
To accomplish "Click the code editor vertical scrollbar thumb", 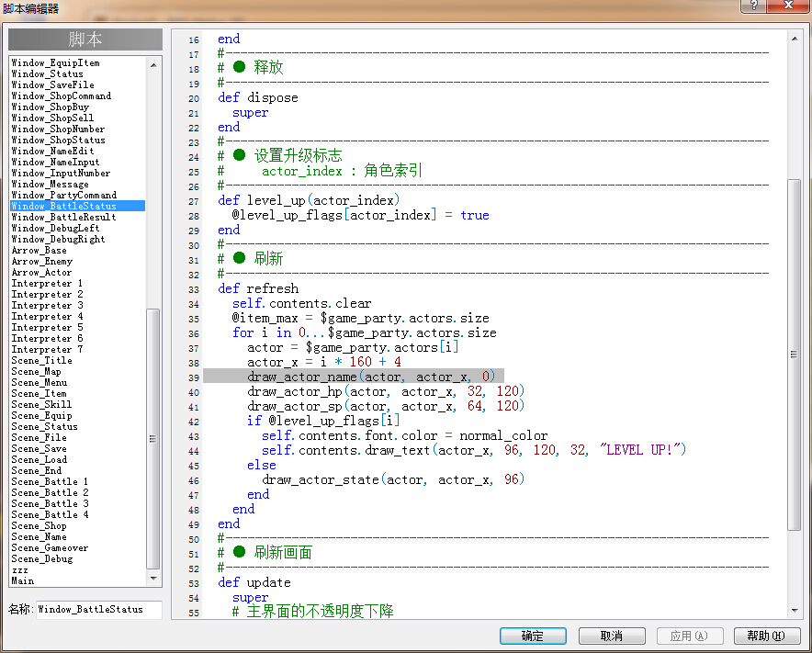I will 795,355.
